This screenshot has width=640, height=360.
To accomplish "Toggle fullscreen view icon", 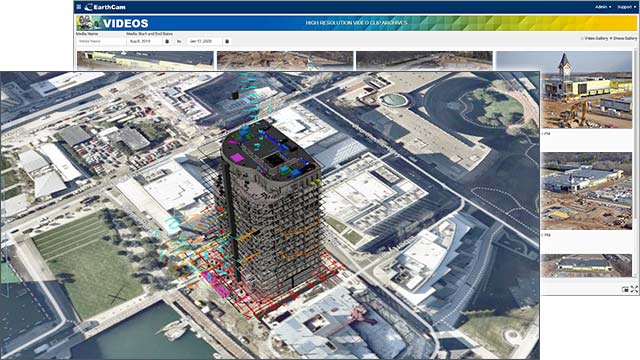I will pyautogui.click(x=634, y=289).
